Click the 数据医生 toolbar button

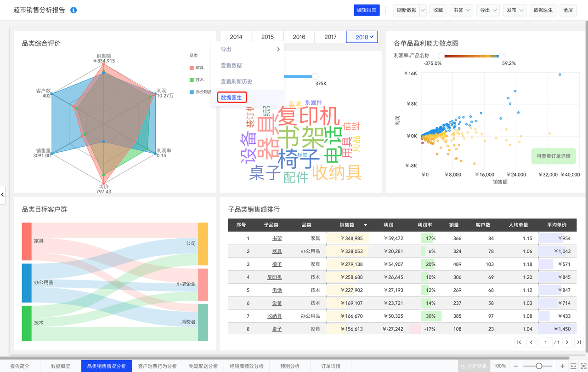[543, 10]
